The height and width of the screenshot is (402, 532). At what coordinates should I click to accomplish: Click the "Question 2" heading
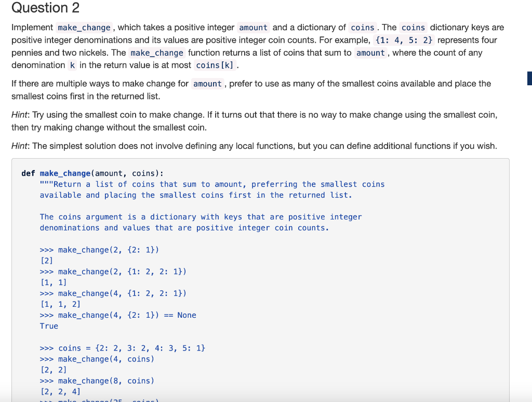click(45, 8)
